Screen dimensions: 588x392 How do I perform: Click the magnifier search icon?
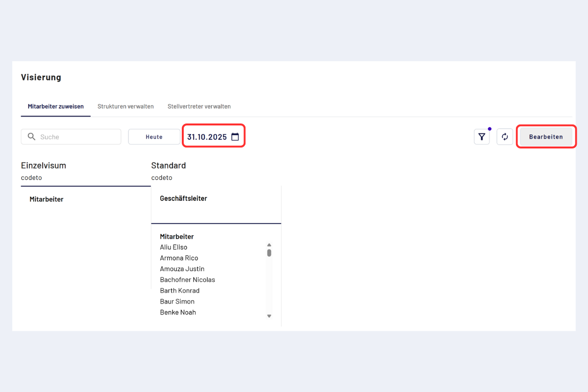[32, 137]
